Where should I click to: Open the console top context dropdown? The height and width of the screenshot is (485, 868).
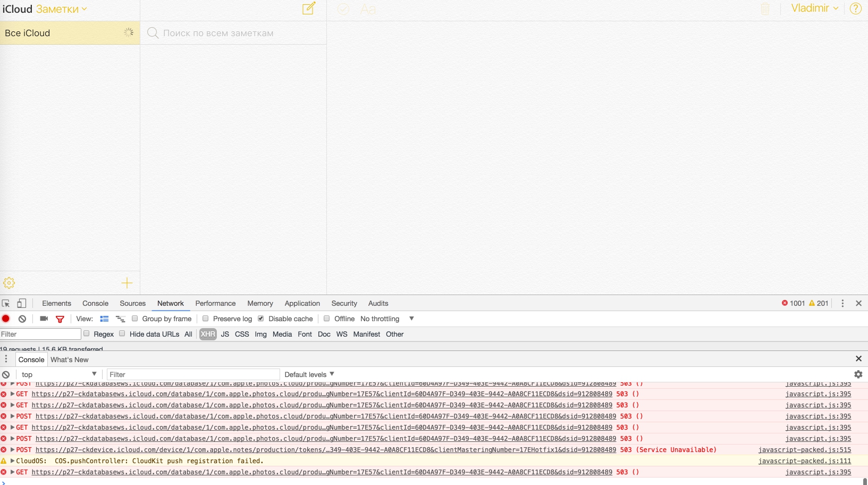59,374
